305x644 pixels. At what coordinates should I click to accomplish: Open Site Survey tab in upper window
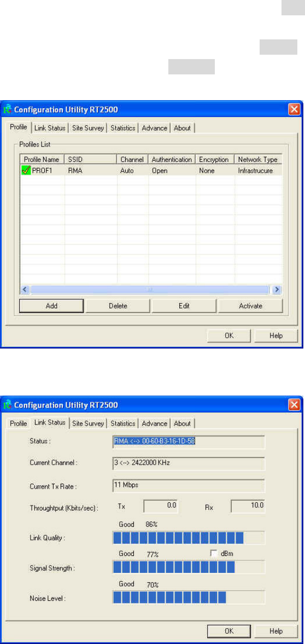pos(88,128)
